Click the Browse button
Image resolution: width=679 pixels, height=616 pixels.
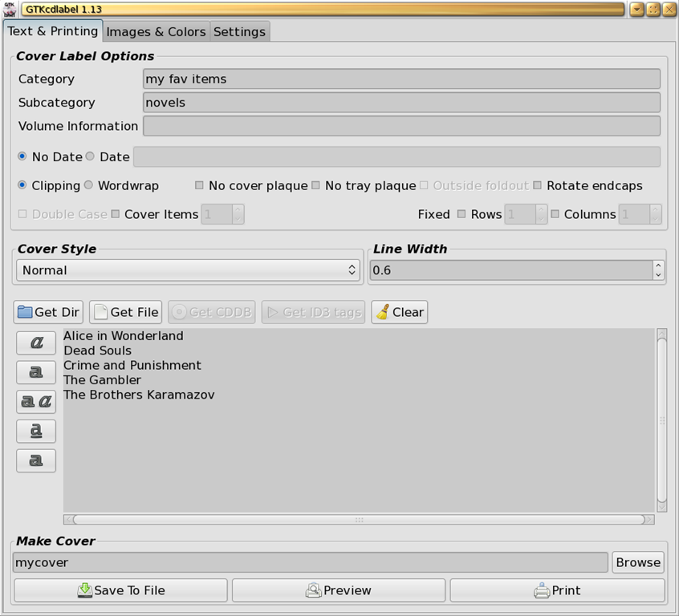(x=638, y=562)
